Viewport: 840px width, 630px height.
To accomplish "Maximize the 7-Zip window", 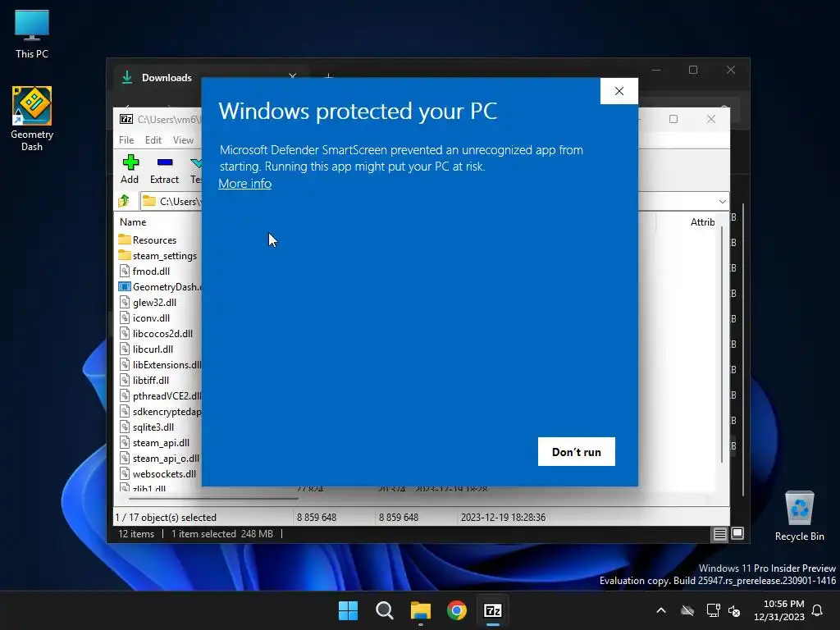I will pos(673,119).
